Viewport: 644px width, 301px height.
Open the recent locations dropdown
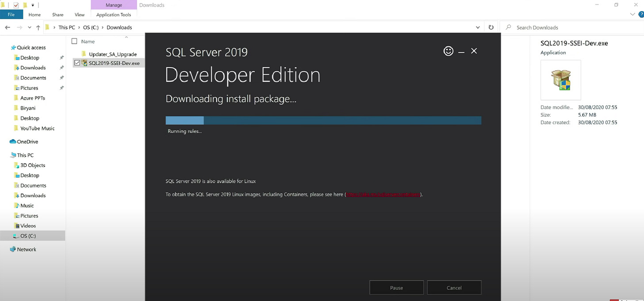point(29,27)
